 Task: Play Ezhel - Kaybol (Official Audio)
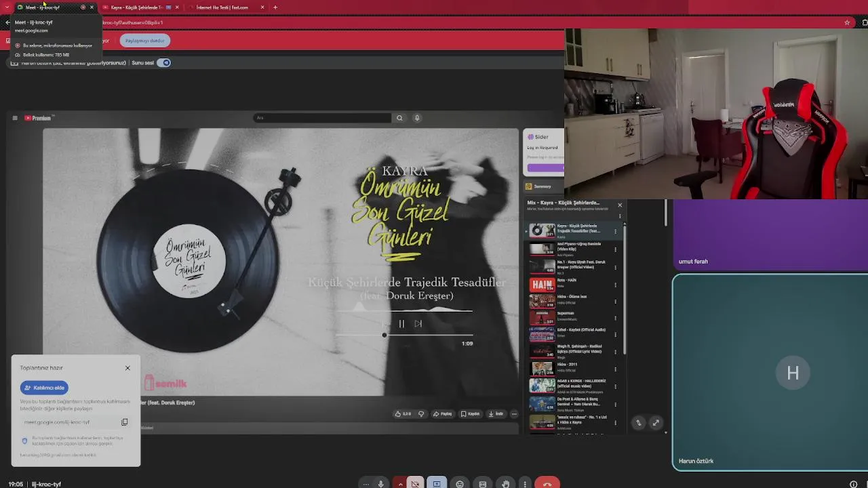[573, 333]
